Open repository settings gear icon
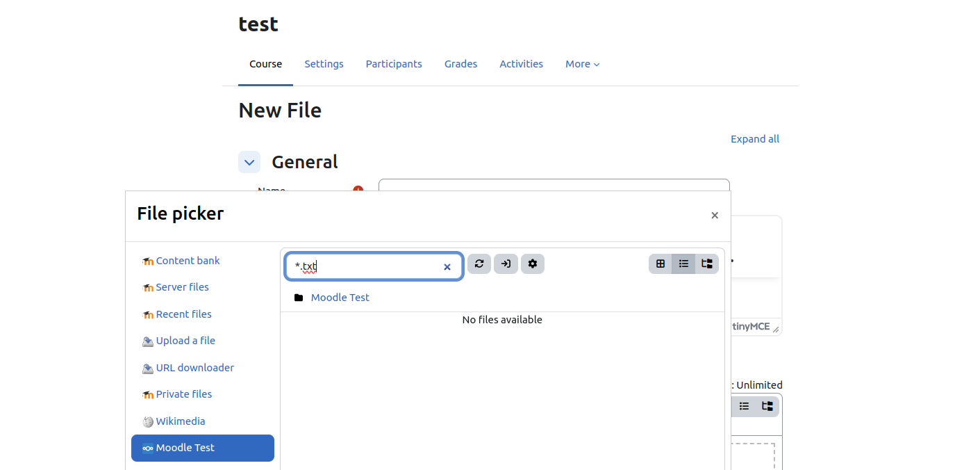The height and width of the screenshot is (470, 980). coord(533,264)
